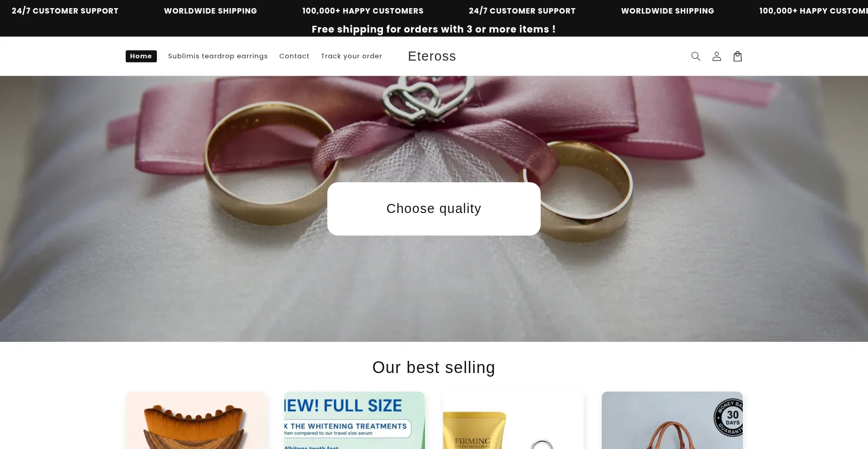Open the shopping bag cart icon

point(737,56)
